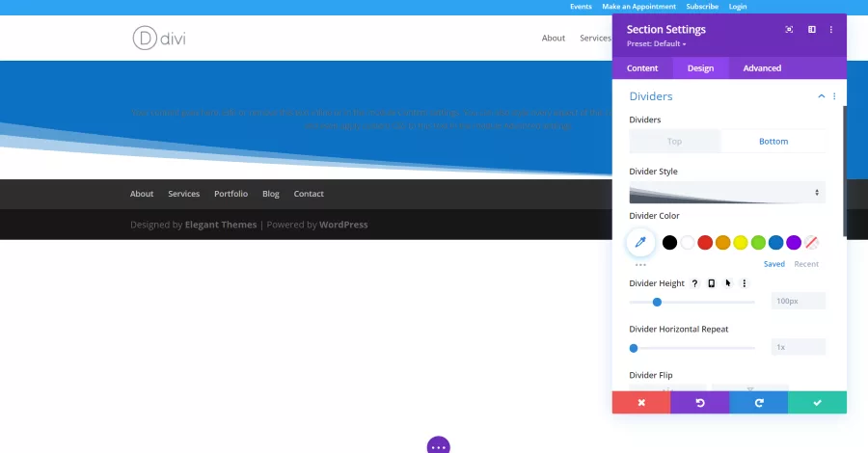The width and height of the screenshot is (868, 453).
Task: Open Contact in footer menu
Action: [309, 194]
